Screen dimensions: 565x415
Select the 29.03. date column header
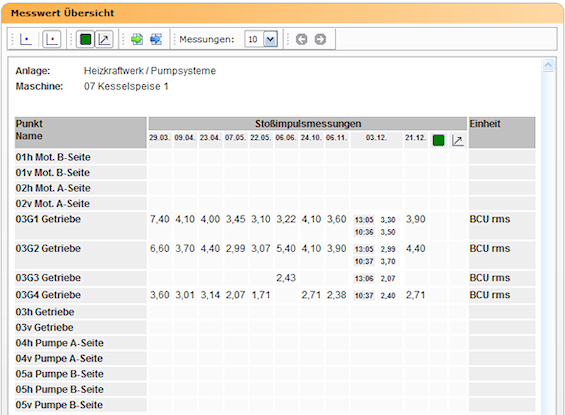tap(160, 138)
